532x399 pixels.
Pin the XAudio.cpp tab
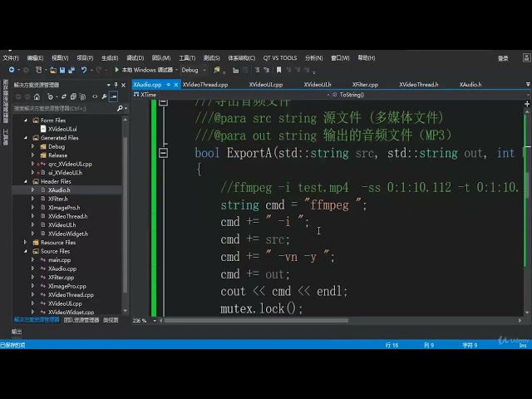click(x=168, y=85)
